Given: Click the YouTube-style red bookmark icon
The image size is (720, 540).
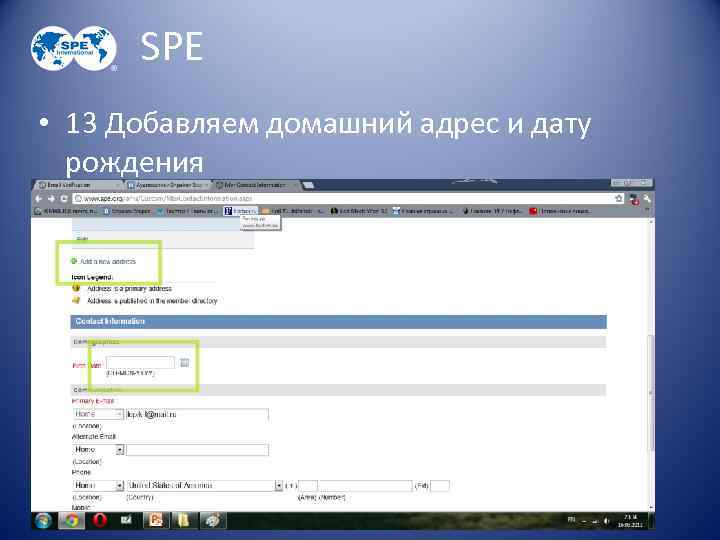Looking at the screenshot, I should (533, 211).
